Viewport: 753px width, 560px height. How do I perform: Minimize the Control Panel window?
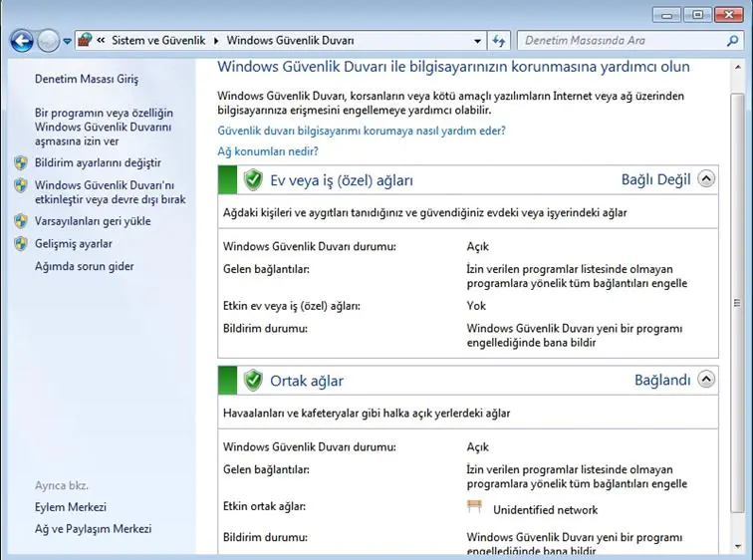666,15
